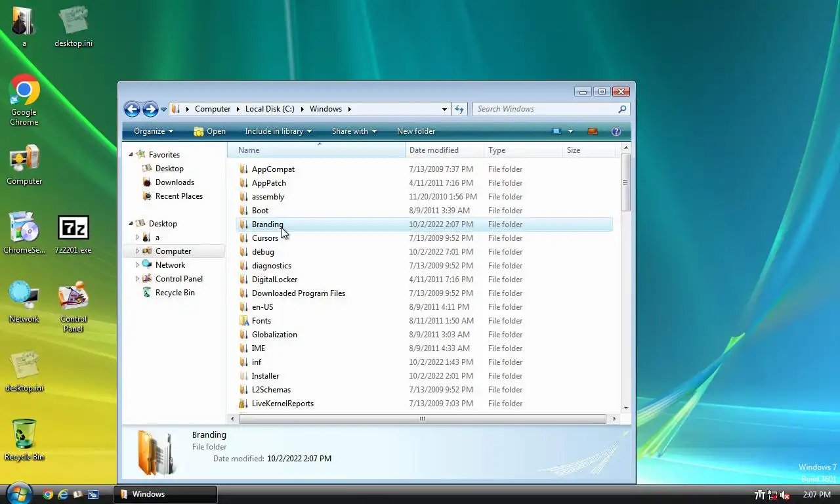Open Recycle Bin in navigation pane
This screenshot has height=504, width=840.
(x=175, y=293)
